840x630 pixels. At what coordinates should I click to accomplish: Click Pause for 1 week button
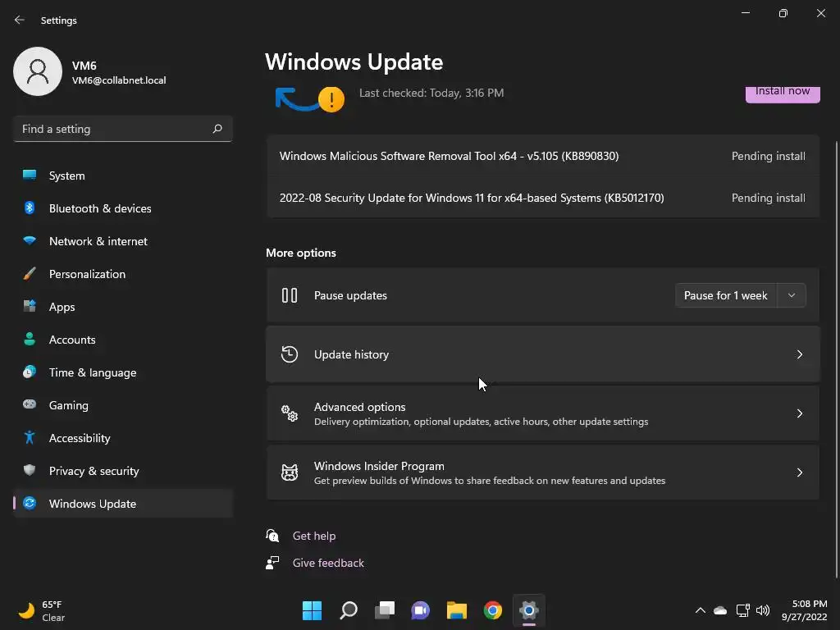click(x=726, y=295)
